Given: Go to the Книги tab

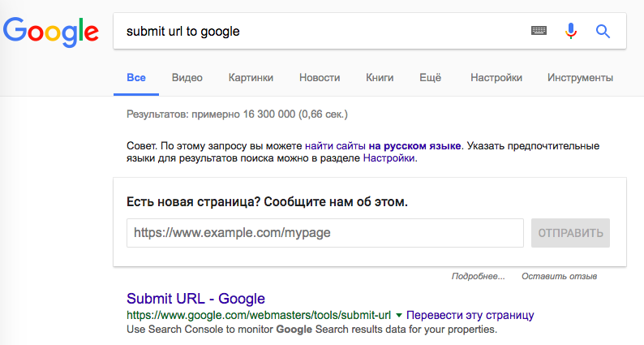Looking at the screenshot, I should tap(380, 78).
